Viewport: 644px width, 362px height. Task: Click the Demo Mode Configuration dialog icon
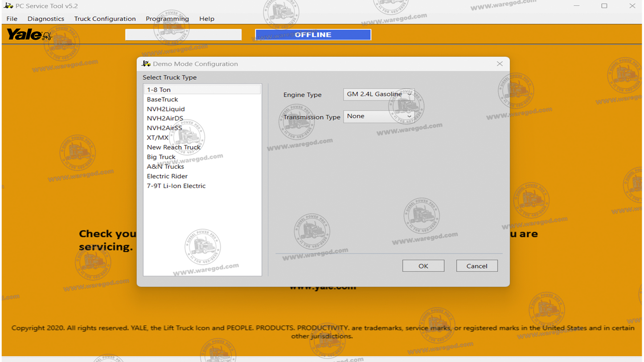click(146, 64)
